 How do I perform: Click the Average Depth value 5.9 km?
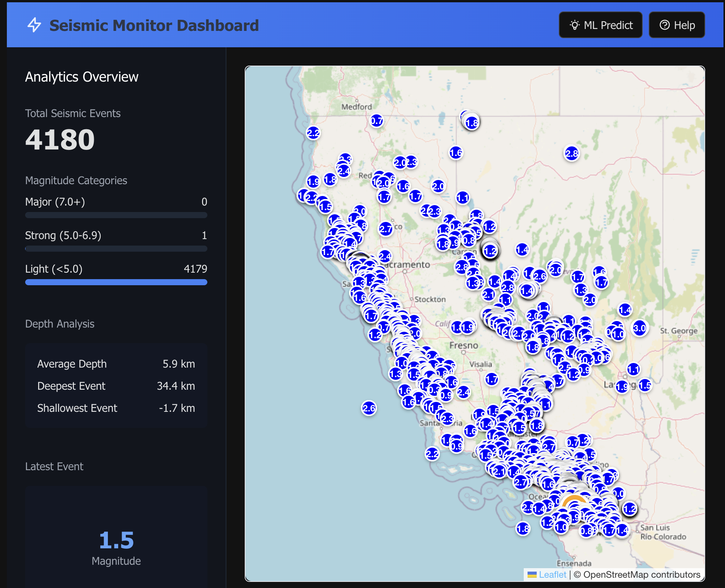pos(179,364)
